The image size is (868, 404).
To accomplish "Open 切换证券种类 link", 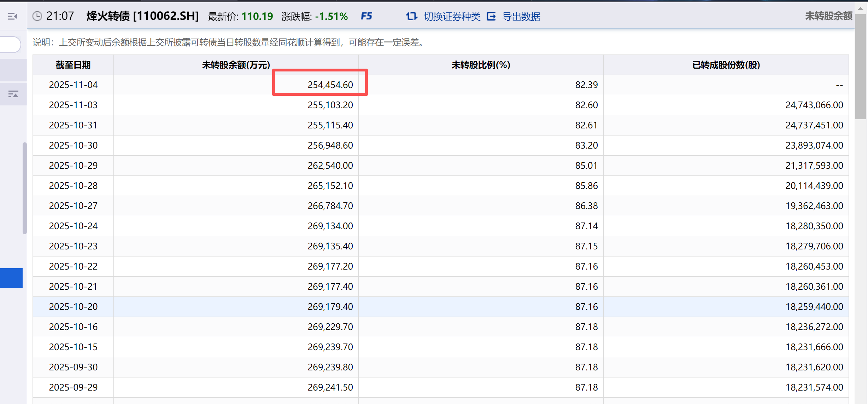I will pos(452,17).
